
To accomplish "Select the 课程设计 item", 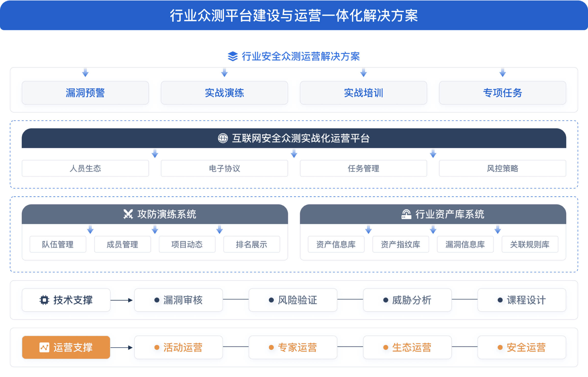I will tap(522, 300).
